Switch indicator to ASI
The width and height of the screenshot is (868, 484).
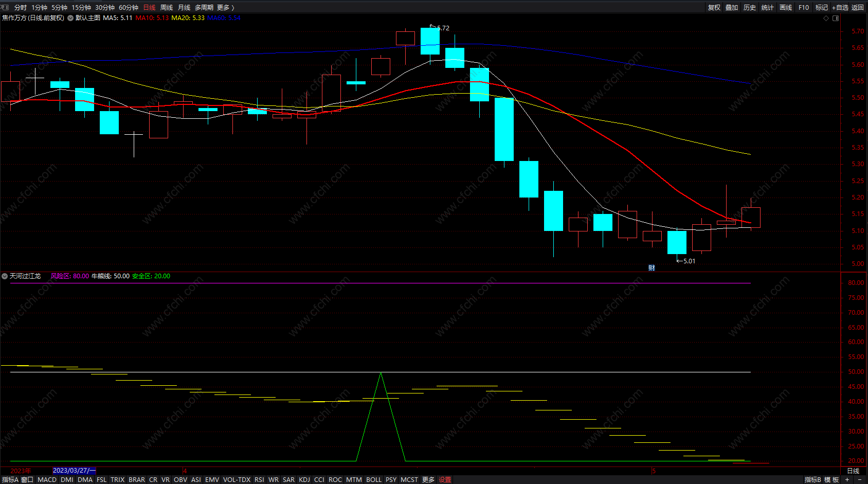click(196, 479)
